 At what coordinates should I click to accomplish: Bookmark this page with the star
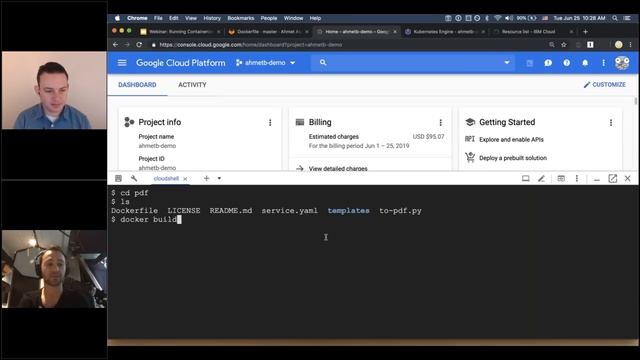pyautogui.click(x=564, y=44)
